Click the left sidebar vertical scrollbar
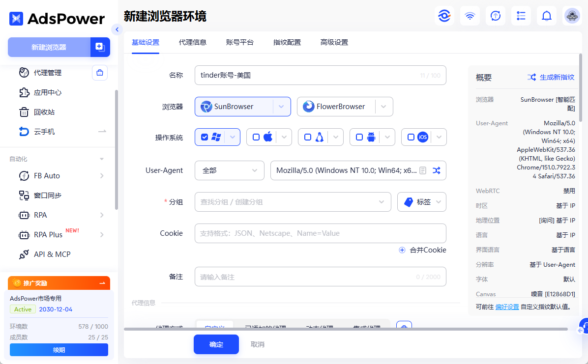Viewport: 588px width, 364px height. coord(116,149)
